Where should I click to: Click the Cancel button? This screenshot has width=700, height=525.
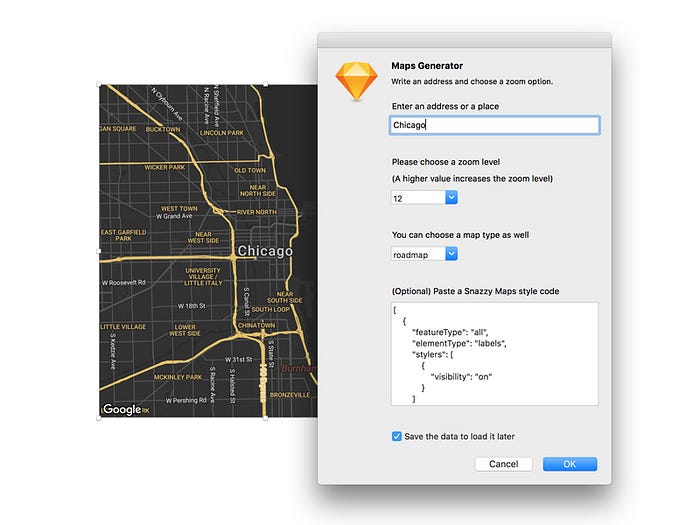[504, 464]
